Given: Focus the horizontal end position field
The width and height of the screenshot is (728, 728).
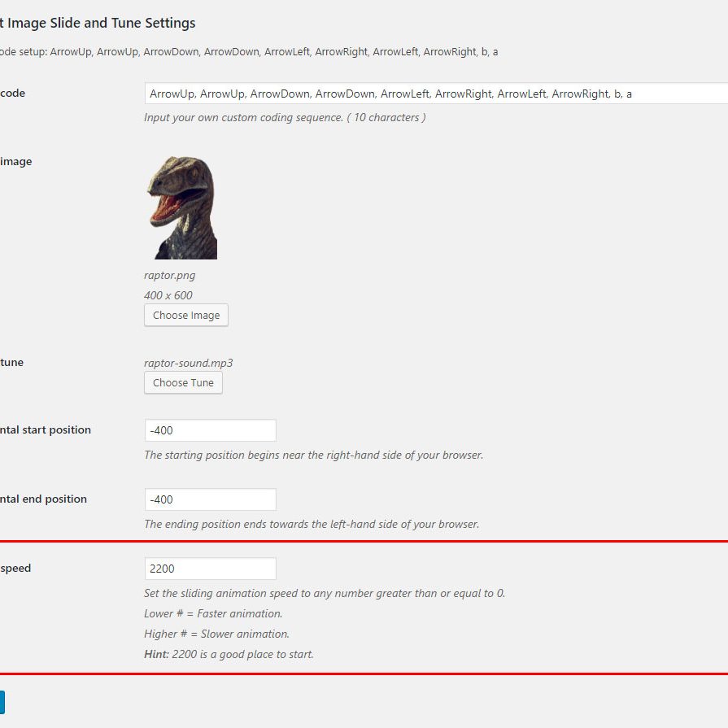Looking at the screenshot, I should pyautogui.click(x=210, y=499).
